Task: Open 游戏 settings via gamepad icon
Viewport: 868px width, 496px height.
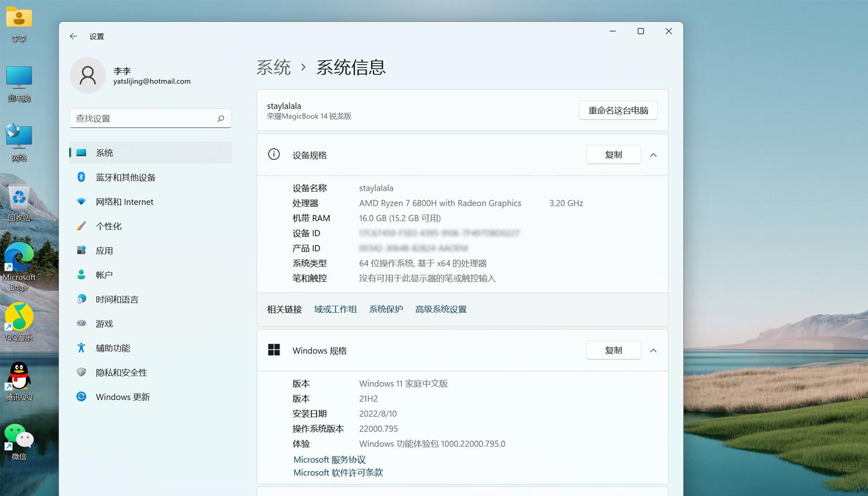Action: [81, 324]
